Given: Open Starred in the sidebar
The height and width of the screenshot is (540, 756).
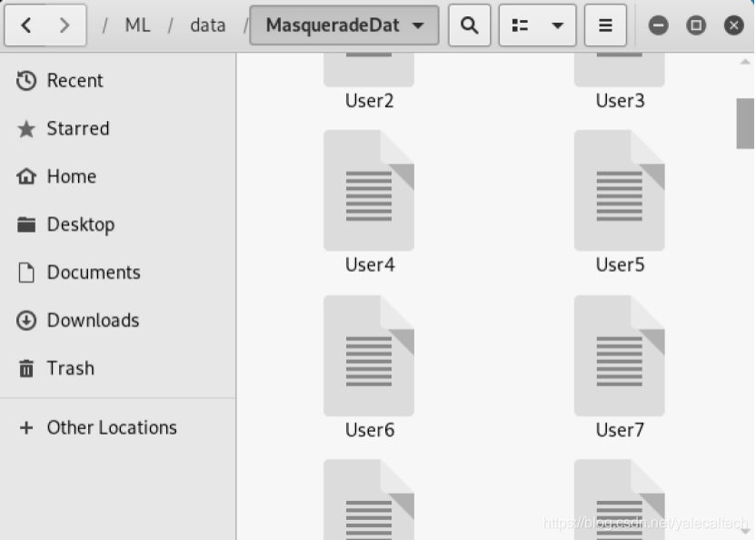Looking at the screenshot, I should [117, 128].
